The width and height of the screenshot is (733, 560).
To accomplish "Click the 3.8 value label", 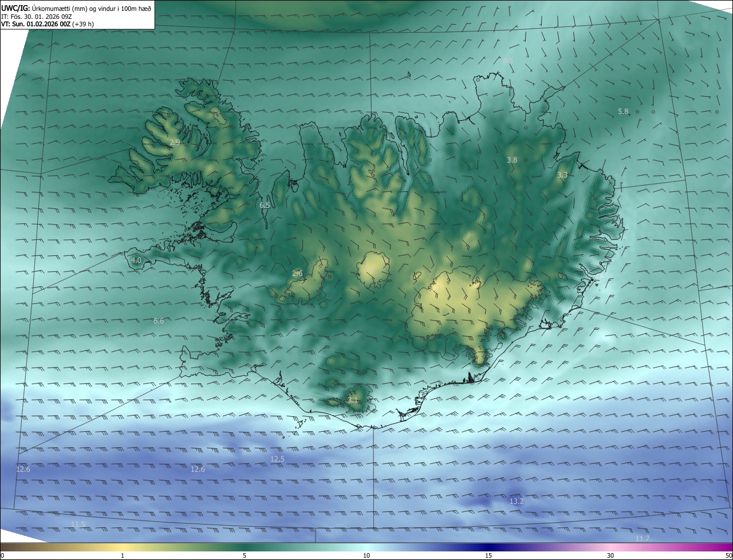I will 512,160.
